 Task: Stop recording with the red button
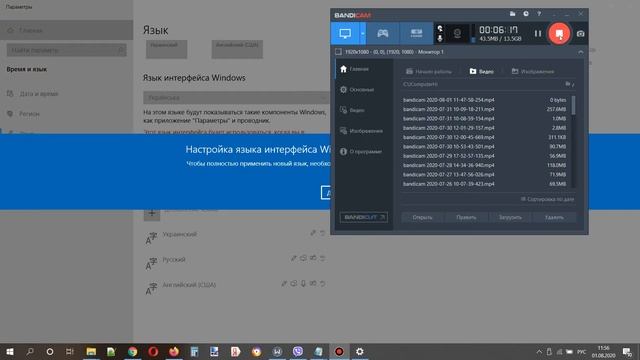559,33
